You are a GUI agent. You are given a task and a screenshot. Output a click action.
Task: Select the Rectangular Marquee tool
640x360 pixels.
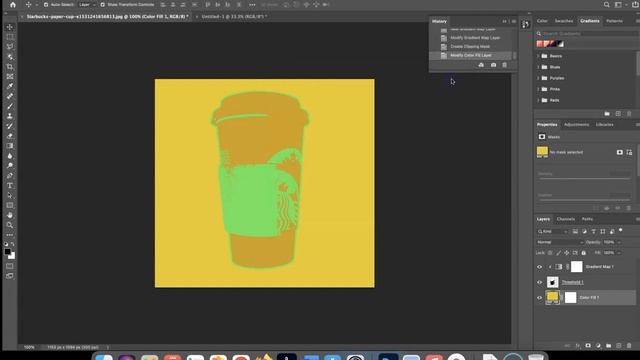(10, 37)
